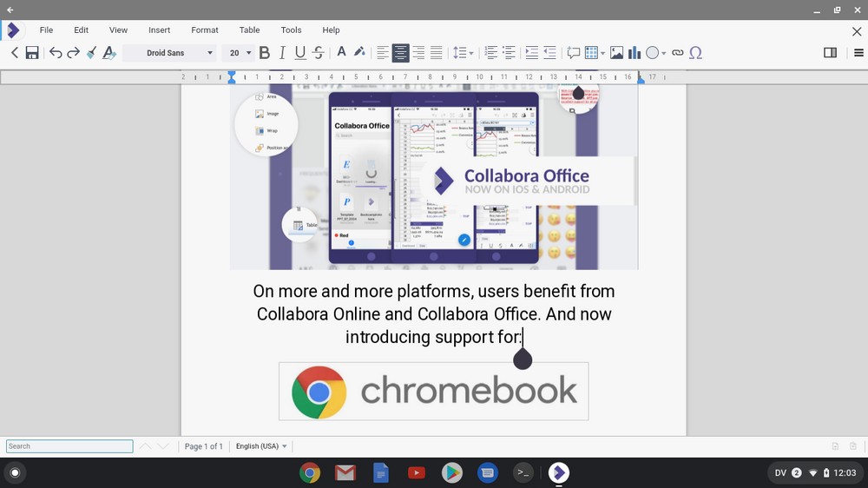Click the back chevron in the toolbar

pos(15,53)
